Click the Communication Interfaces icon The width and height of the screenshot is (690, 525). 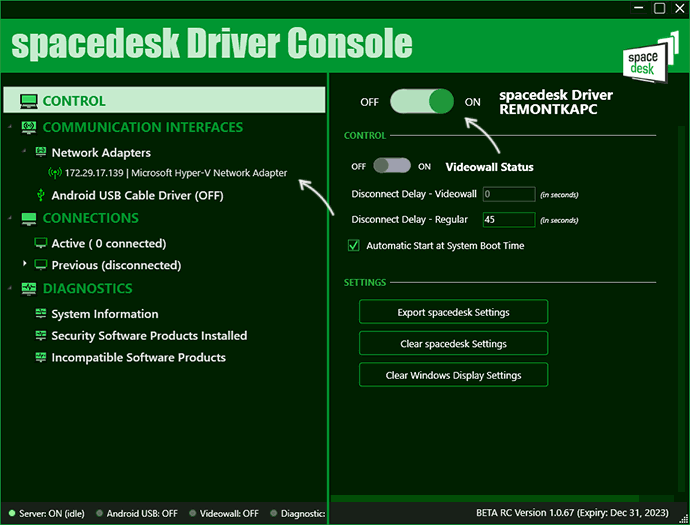click(x=29, y=127)
